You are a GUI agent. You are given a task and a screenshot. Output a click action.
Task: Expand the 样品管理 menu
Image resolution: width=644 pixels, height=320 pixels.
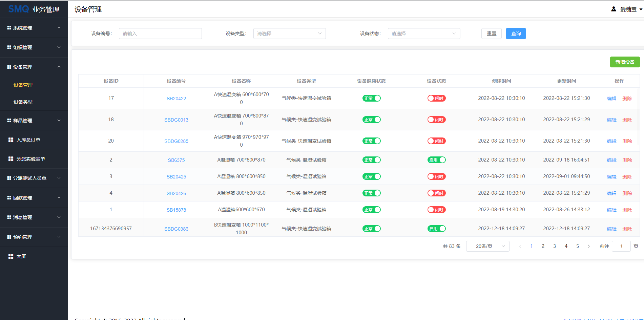pos(34,121)
